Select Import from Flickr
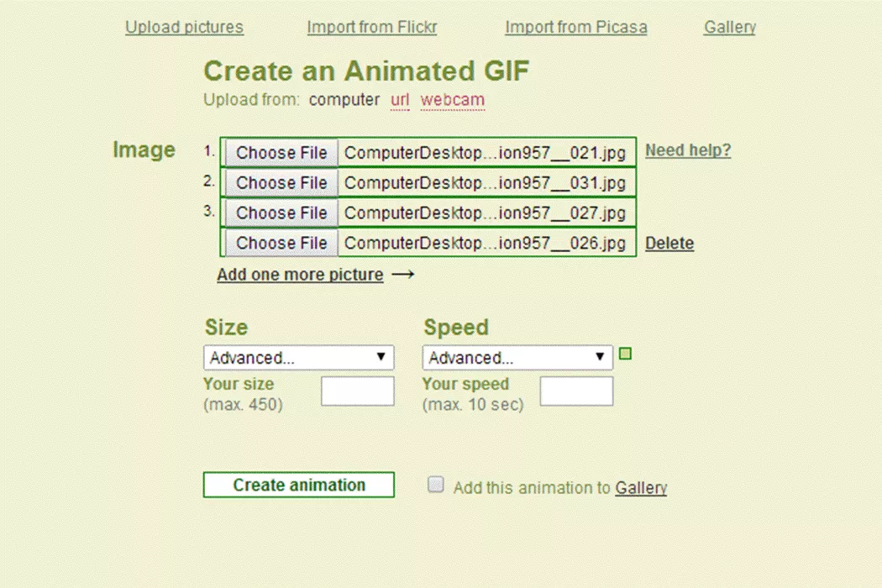 (x=372, y=27)
